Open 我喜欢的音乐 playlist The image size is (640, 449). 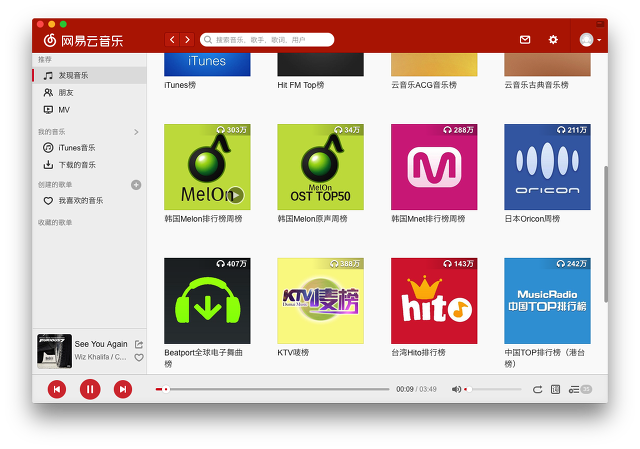click(89, 201)
